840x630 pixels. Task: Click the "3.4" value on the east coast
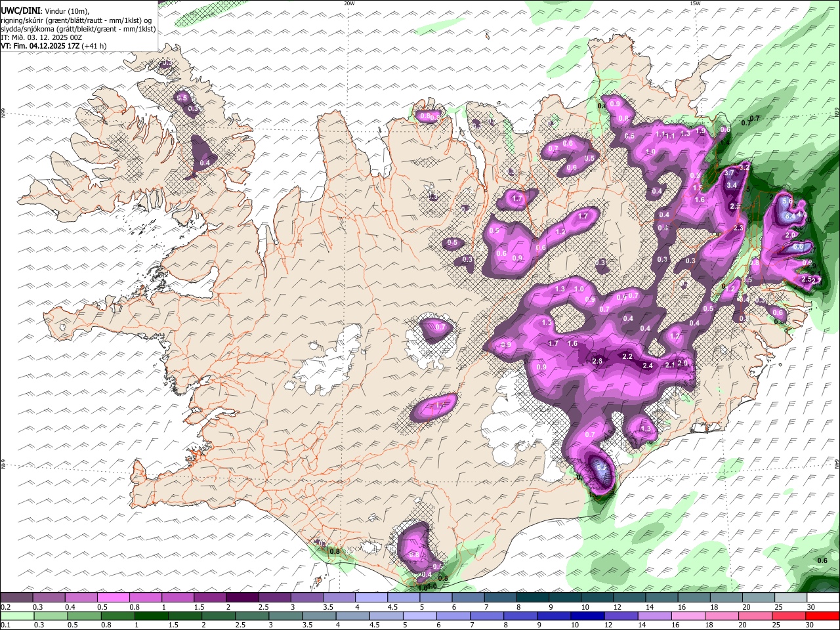point(732,186)
